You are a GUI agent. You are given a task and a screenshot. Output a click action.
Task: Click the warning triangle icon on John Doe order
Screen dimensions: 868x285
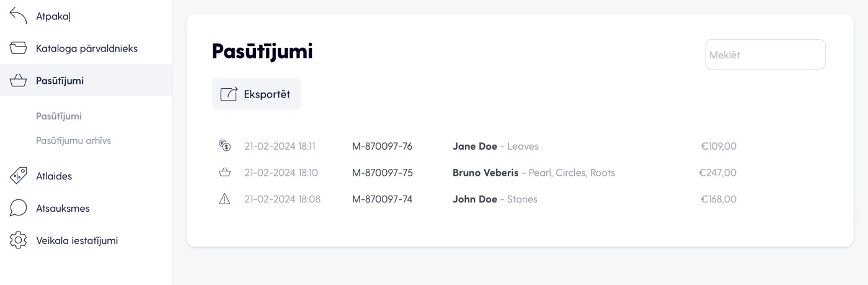[x=224, y=199]
